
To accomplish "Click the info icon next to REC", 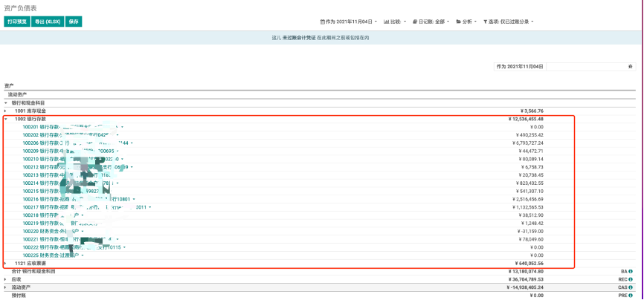I will [631, 279].
